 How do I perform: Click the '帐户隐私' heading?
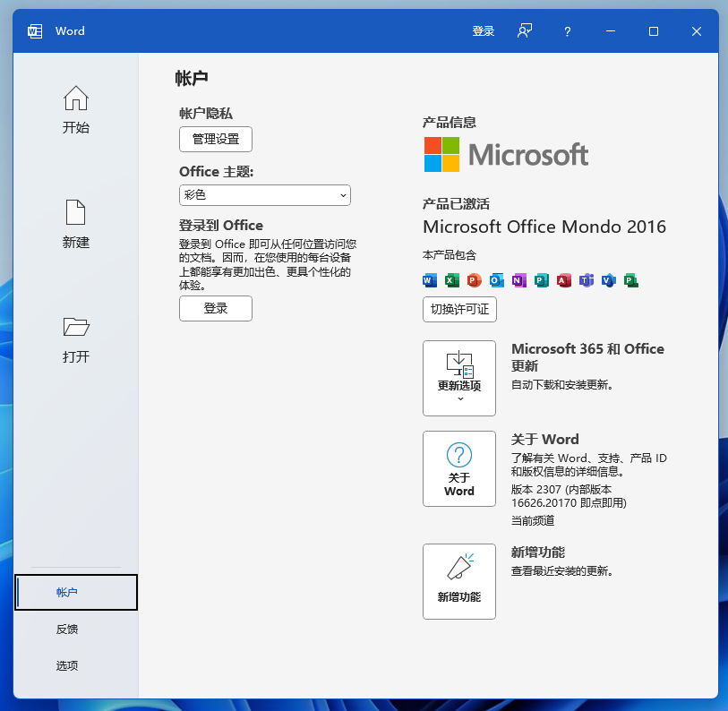coord(206,114)
